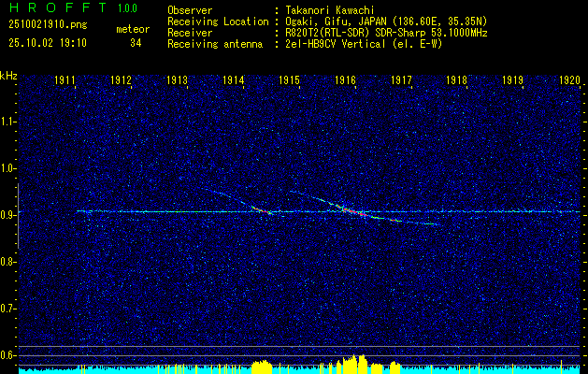Click the 0.8 frequency axis label
588x374 pixels.
(x=7, y=262)
